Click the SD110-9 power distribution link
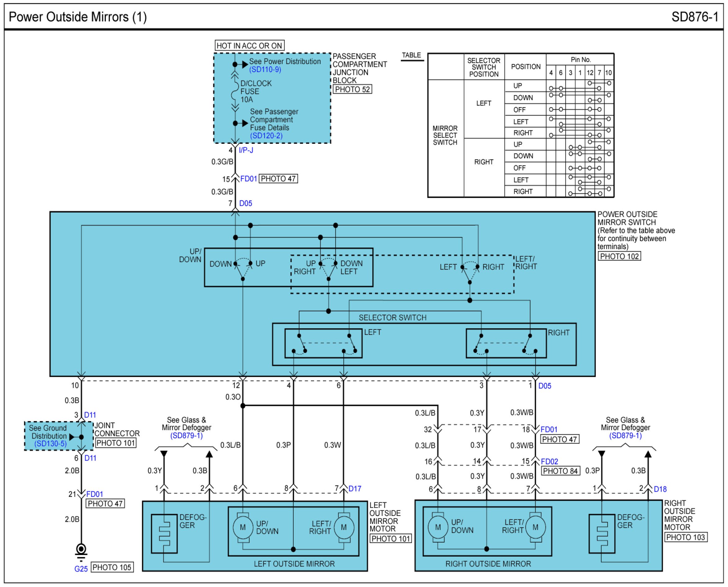Viewport: 728px width, 587px height. click(265, 70)
